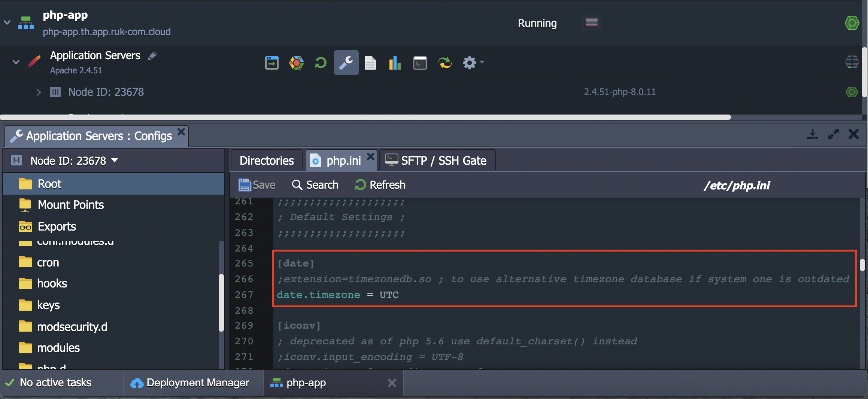Click the ;iconv.input_encoding = UTF-8 line

pyautogui.click(x=370, y=357)
